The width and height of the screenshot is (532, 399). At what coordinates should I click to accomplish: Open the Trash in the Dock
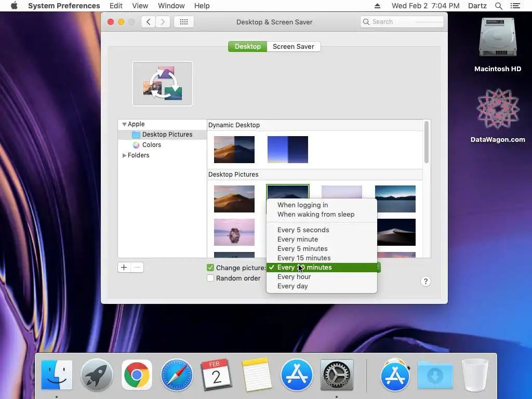[x=475, y=375]
